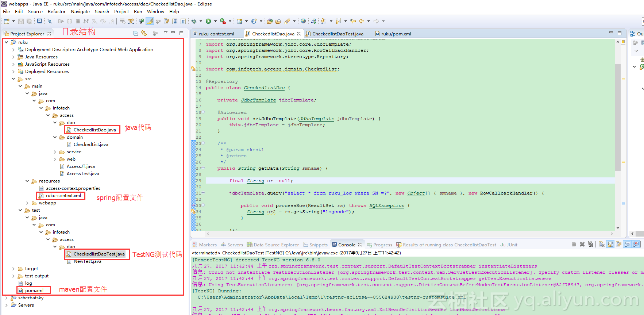Image resolution: width=644 pixels, height=315 pixels.
Task: Click the green Run button icon
Action: 208,21
